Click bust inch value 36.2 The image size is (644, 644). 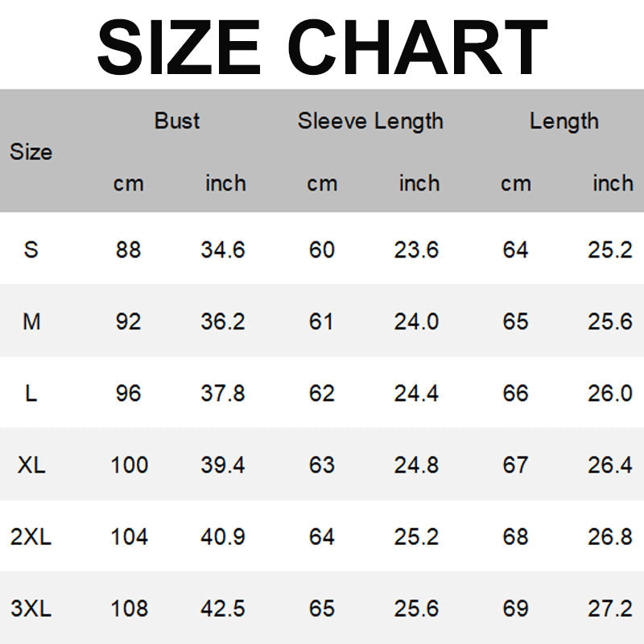223,321
